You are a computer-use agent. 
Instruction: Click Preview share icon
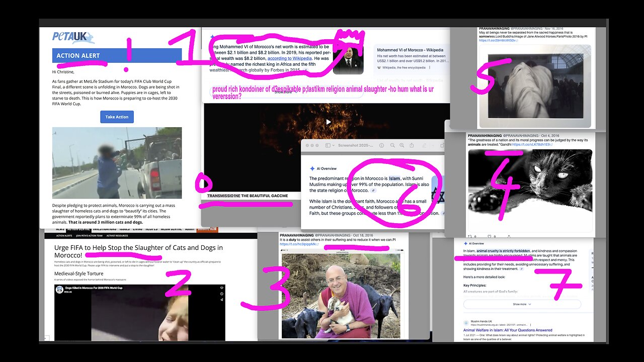[412, 145]
